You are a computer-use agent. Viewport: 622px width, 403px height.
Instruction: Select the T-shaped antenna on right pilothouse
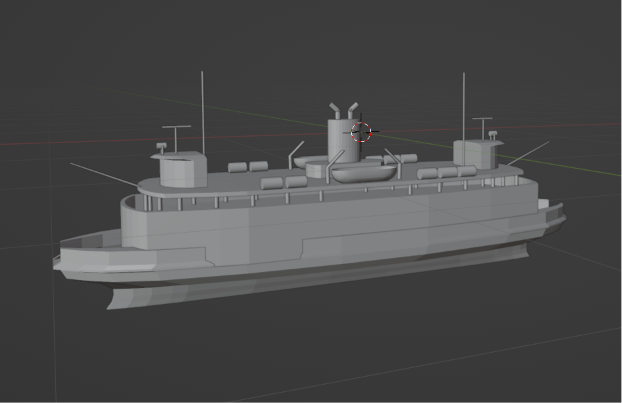click(x=483, y=129)
